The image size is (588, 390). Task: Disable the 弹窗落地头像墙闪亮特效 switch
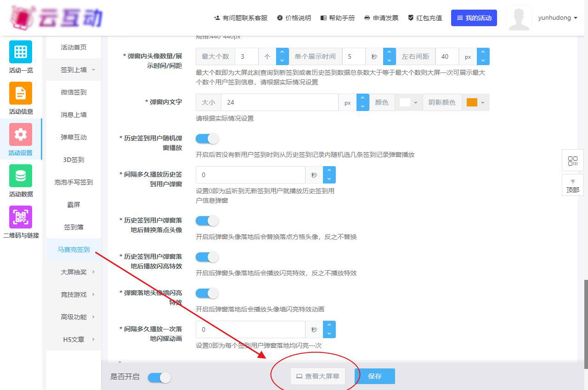[207, 293]
